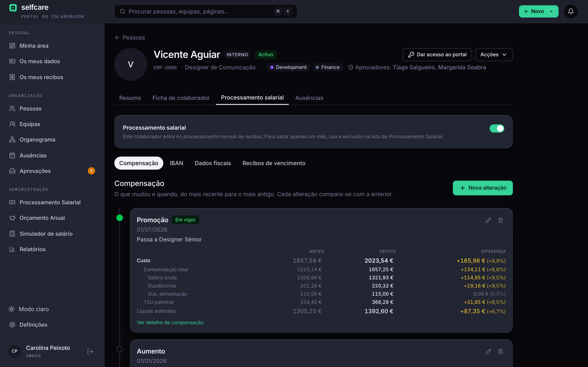Delete the Promoção compensation entry

[x=501, y=220]
